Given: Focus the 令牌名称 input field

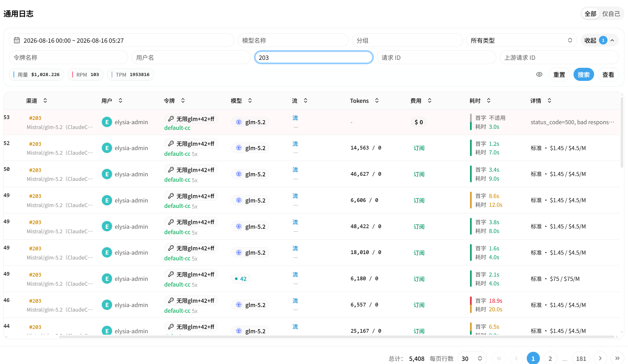Looking at the screenshot, I should (x=68, y=58).
